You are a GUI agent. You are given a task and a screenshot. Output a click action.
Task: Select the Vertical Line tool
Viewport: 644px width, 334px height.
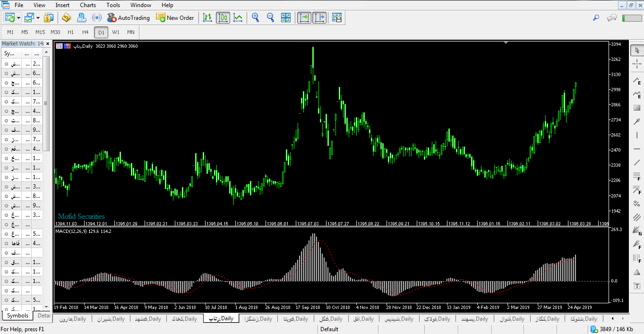click(637, 135)
